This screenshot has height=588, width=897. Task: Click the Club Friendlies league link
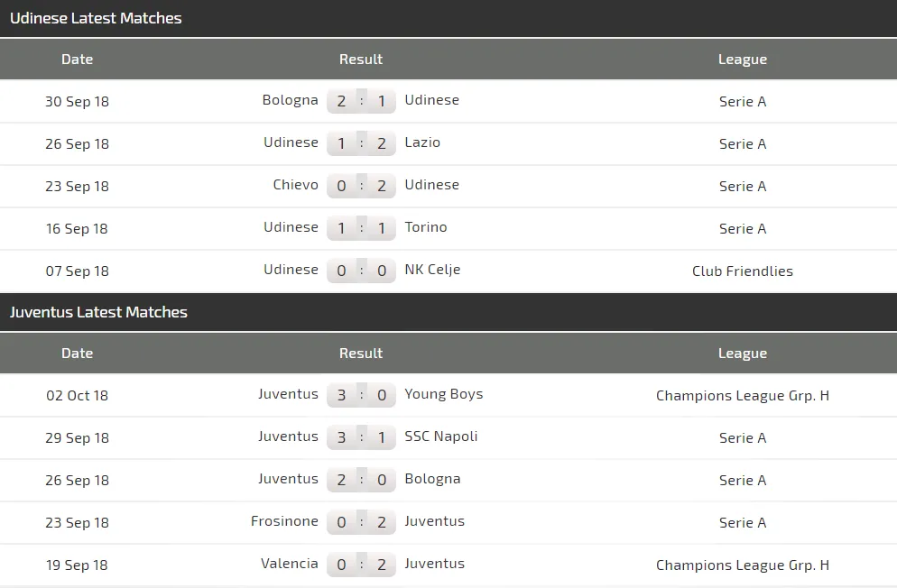(742, 271)
